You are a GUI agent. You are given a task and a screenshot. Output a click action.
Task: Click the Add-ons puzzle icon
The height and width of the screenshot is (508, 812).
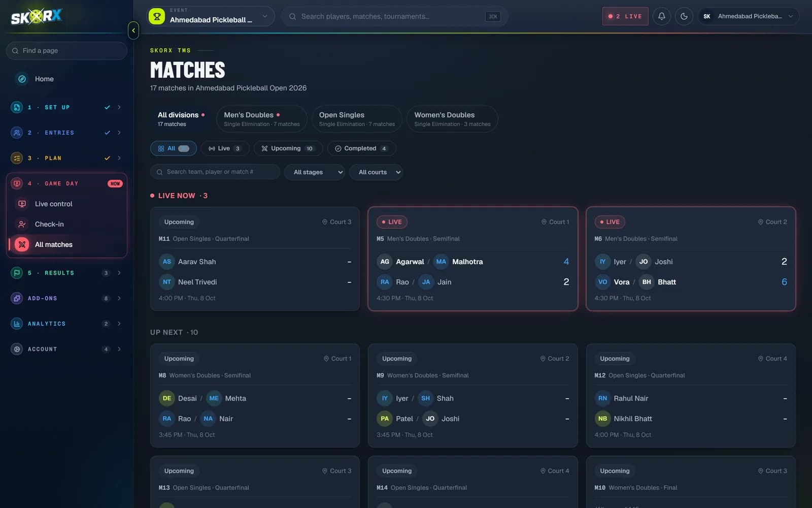point(17,298)
